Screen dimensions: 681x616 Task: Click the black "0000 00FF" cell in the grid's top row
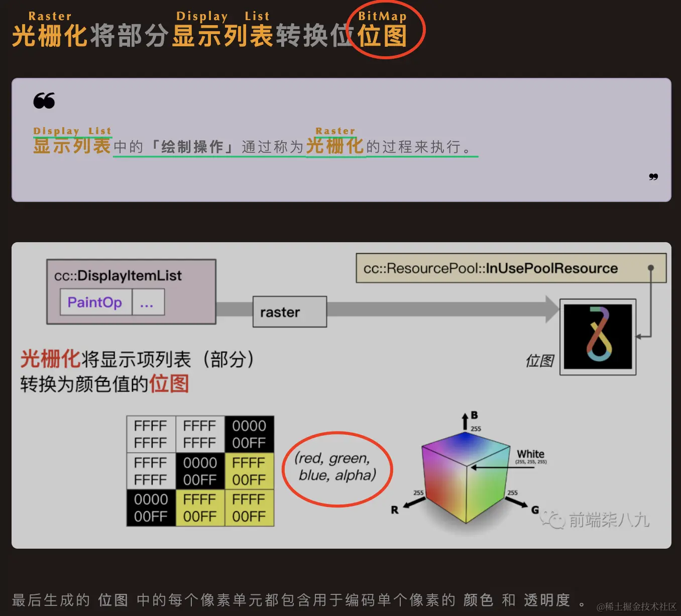(249, 434)
